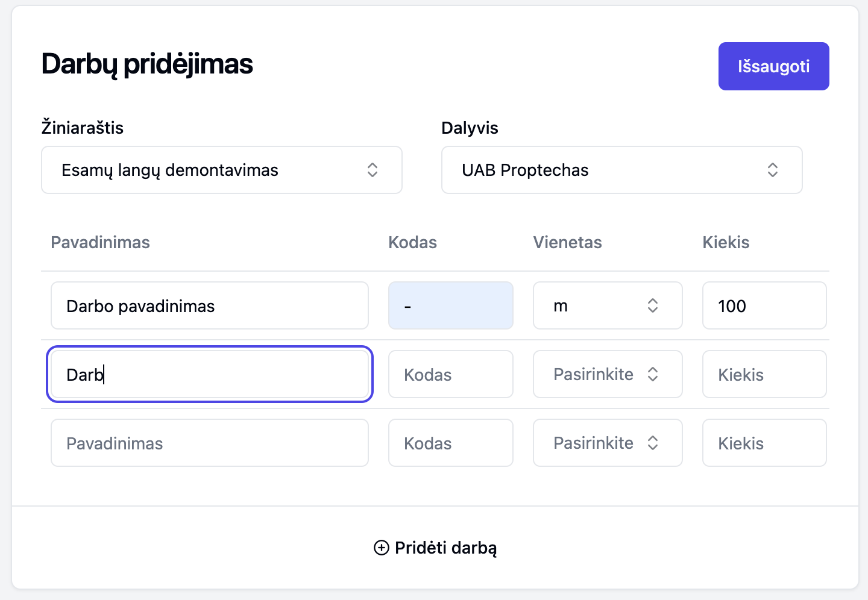Click the Išsaugoti save button

click(x=773, y=66)
